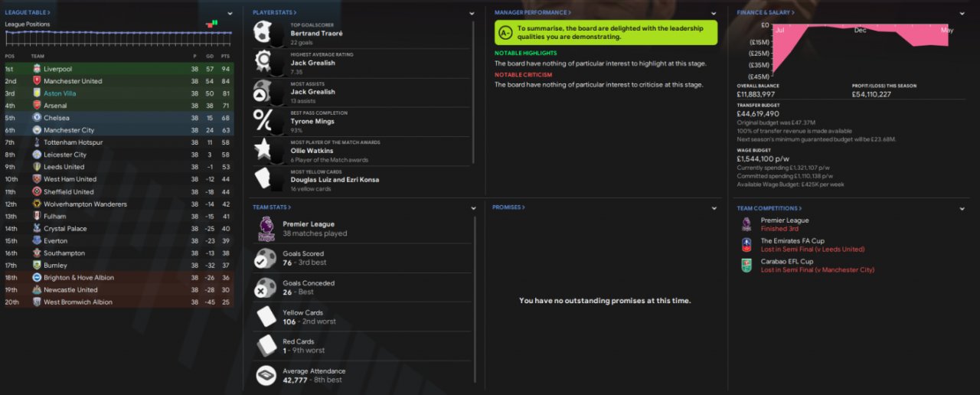This screenshot has height=395, width=980.
Task: Click the Red Cards icon in Team Stats
Action: pos(266,346)
